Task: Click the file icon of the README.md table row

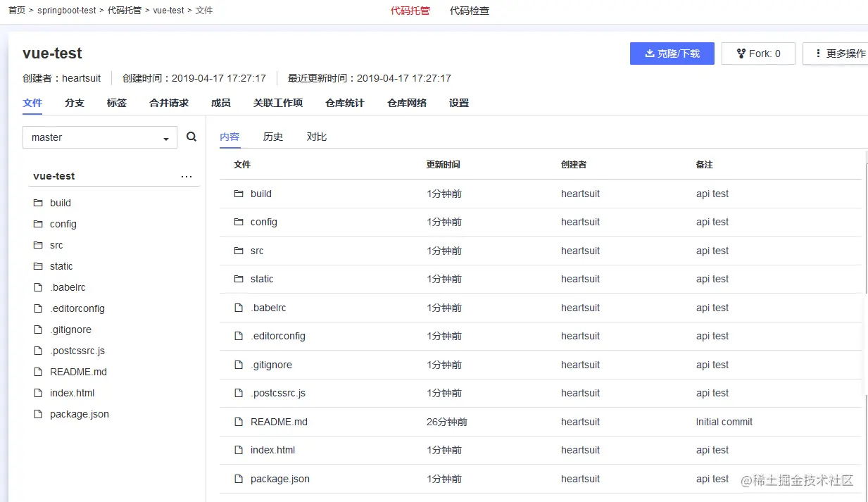Action: [239, 422]
